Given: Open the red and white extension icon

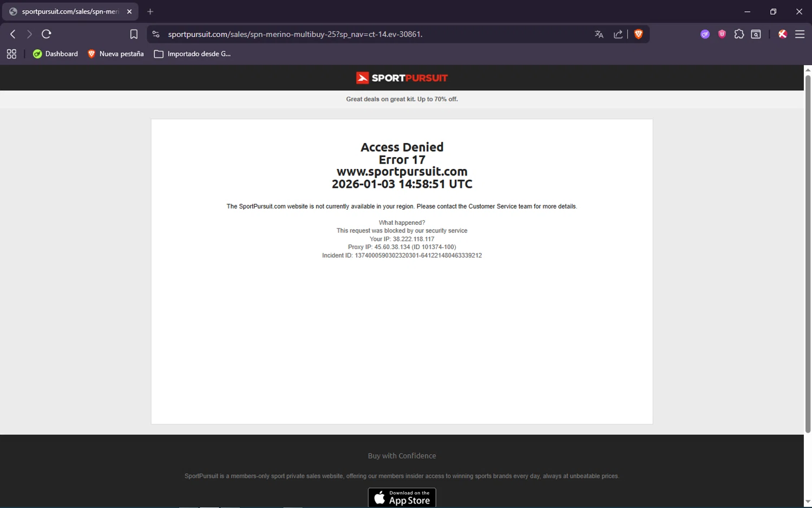Looking at the screenshot, I should pos(782,34).
